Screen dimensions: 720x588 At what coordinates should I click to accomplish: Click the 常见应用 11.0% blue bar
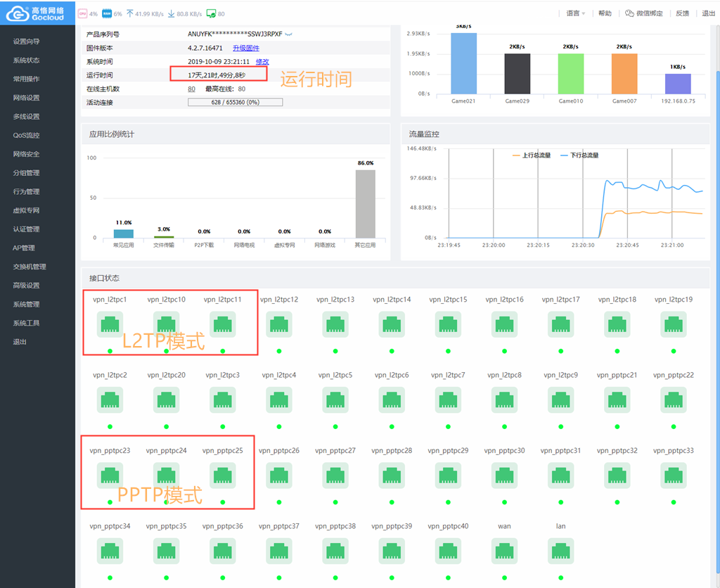click(124, 234)
